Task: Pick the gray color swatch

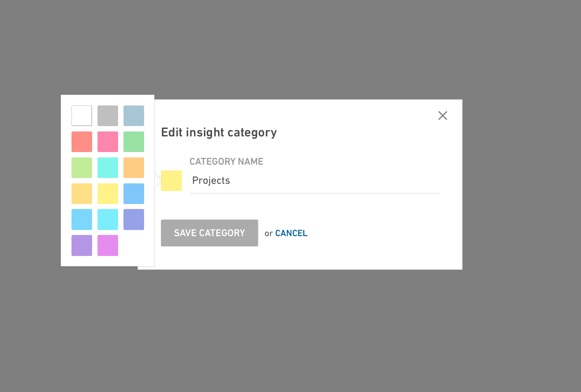Action: click(108, 116)
